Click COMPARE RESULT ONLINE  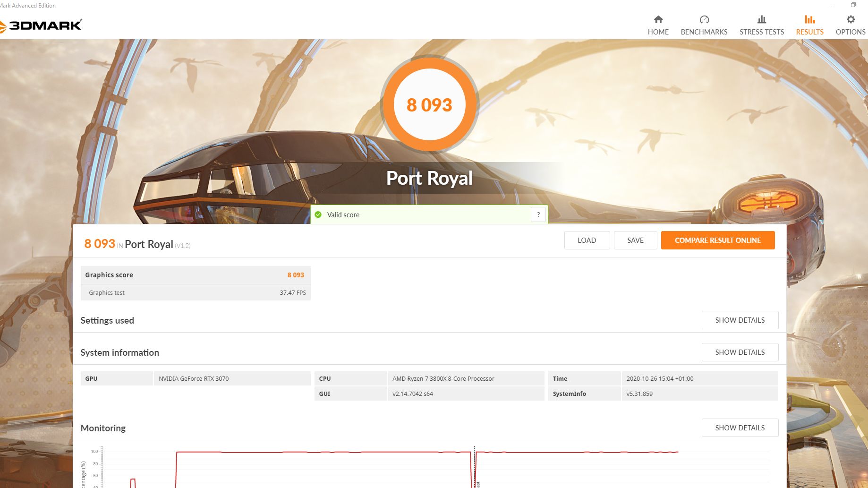pyautogui.click(x=718, y=240)
